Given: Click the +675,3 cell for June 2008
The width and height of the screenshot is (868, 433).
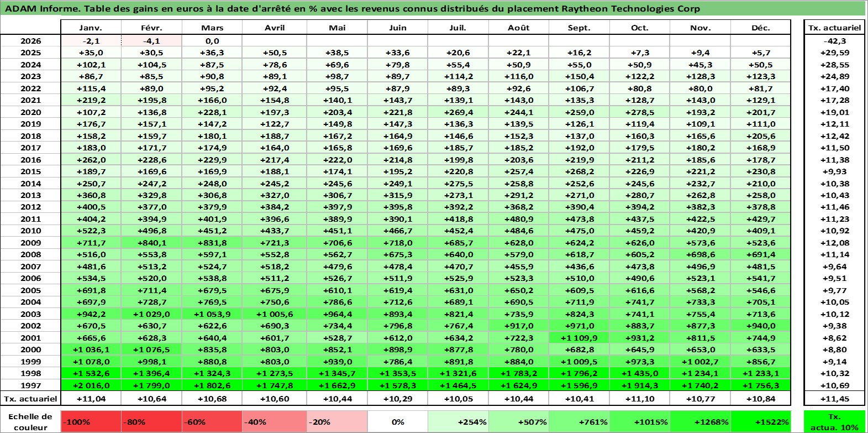Looking at the screenshot, I should coord(398,254).
